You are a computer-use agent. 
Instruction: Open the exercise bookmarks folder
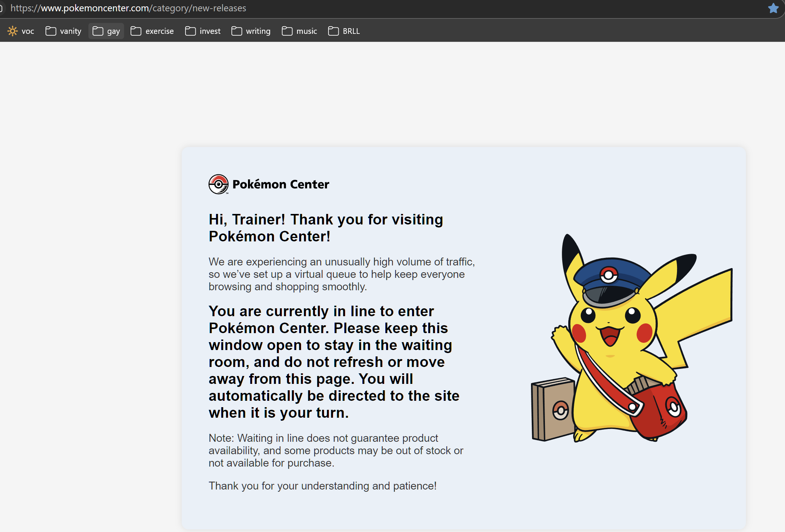(152, 31)
